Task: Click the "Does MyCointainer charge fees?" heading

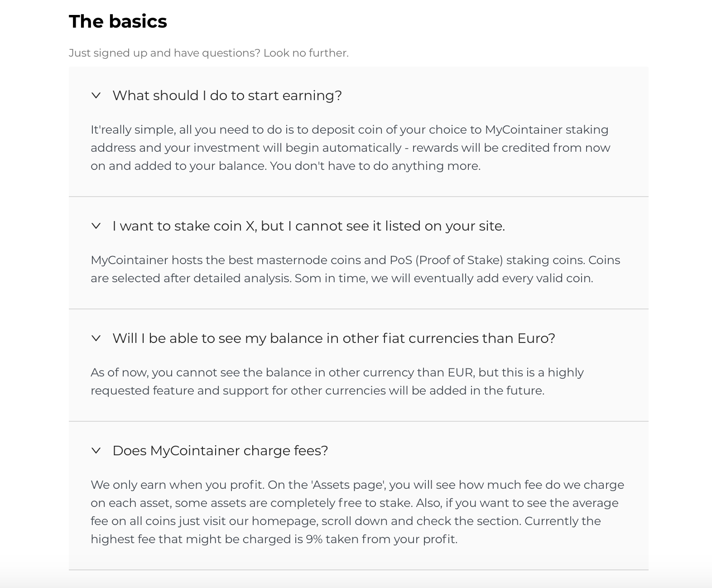Action: click(x=220, y=451)
